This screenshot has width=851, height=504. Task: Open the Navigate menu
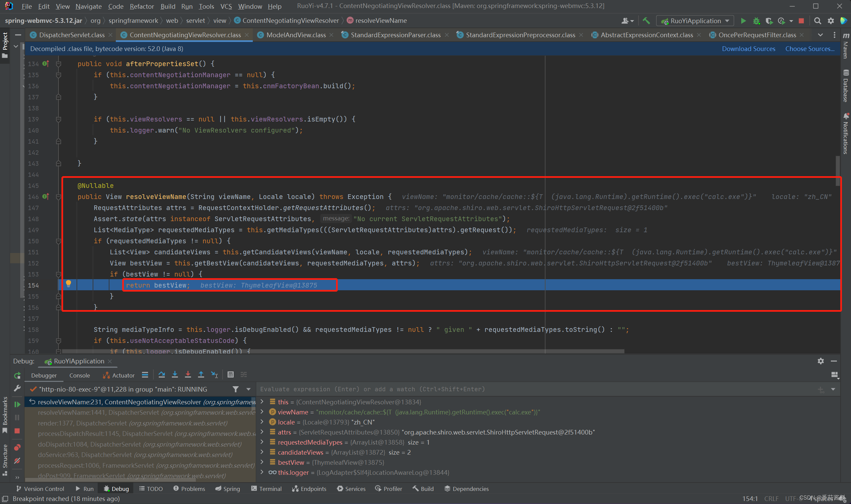[88, 6]
